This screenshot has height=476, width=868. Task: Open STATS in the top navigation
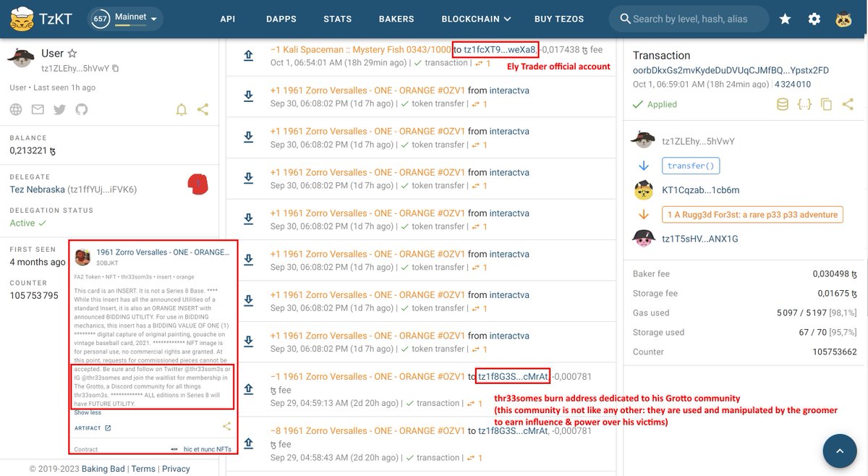(338, 19)
